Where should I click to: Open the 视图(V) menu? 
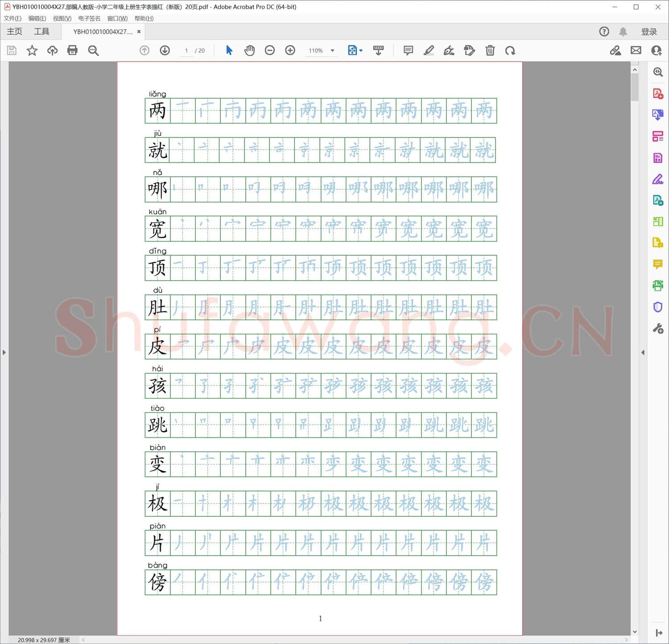pyautogui.click(x=62, y=18)
